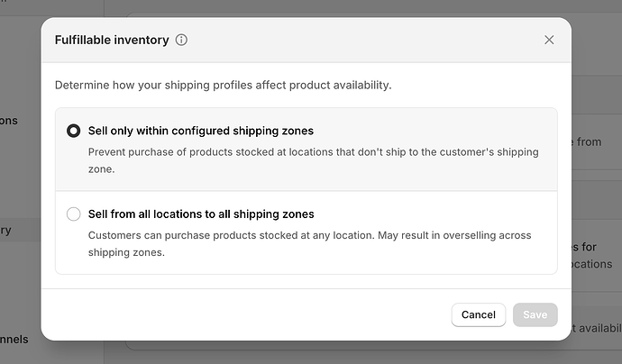Click the 'Sell only within configured shipping zones' label
This screenshot has width=622, height=364.
[200, 131]
